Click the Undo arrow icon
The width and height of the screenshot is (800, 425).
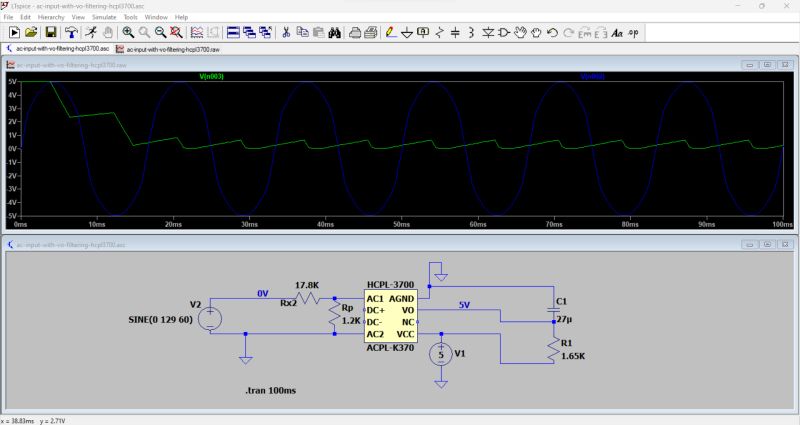click(552, 33)
